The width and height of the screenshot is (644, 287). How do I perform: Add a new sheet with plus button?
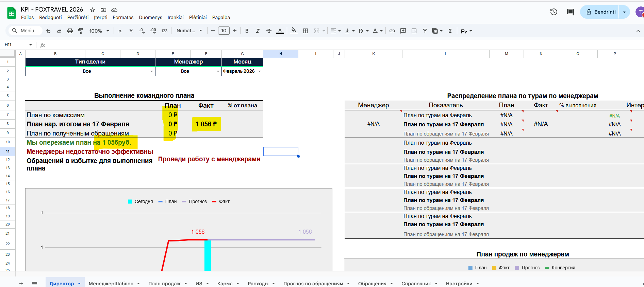[x=21, y=284]
